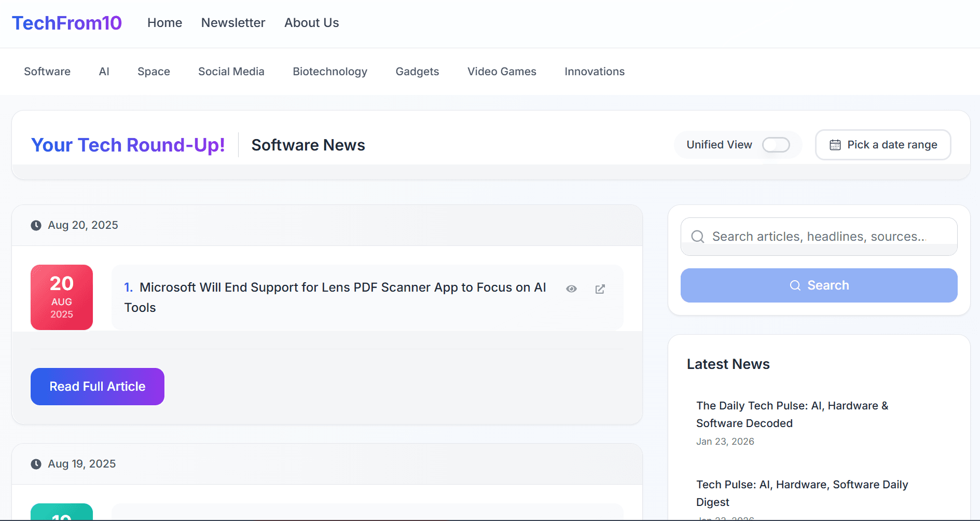Select the Video Games category
This screenshot has height=521, width=980.
click(x=501, y=71)
